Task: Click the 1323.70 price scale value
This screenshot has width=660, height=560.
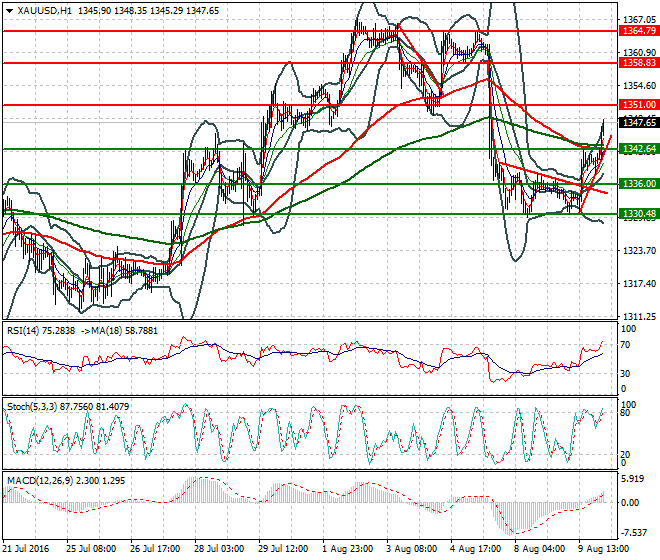Action: pyautogui.click(x=639, y=251)
